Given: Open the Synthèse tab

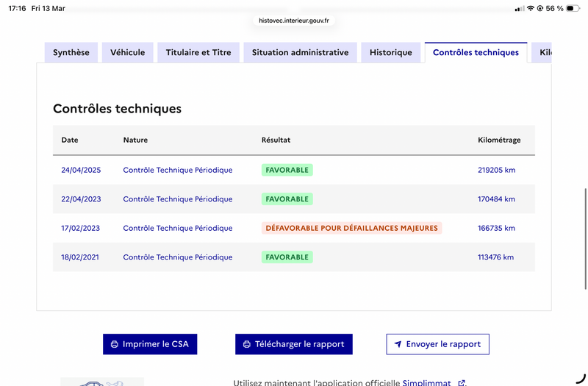Looking at the screenshot, I should click(x=71, y=53).
